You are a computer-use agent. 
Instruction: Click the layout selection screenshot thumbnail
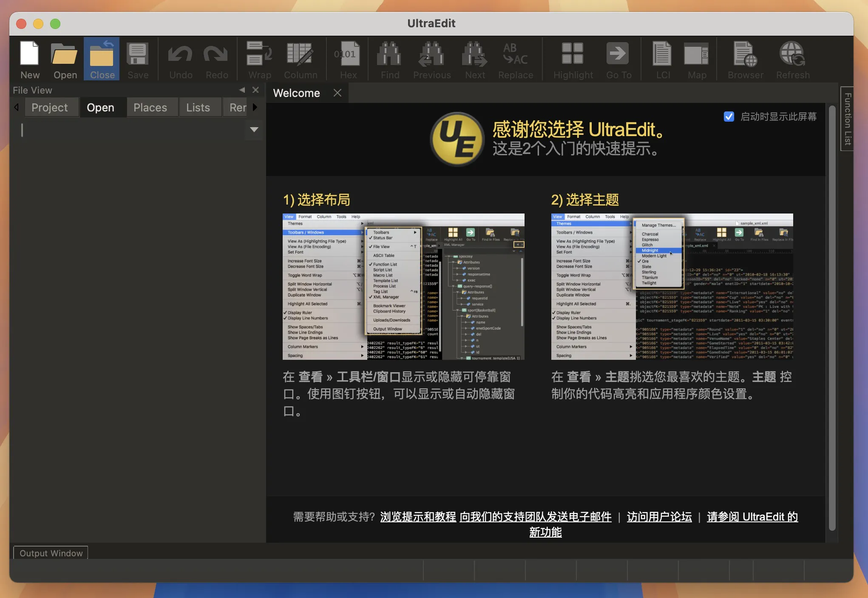(x=403, y=287)
